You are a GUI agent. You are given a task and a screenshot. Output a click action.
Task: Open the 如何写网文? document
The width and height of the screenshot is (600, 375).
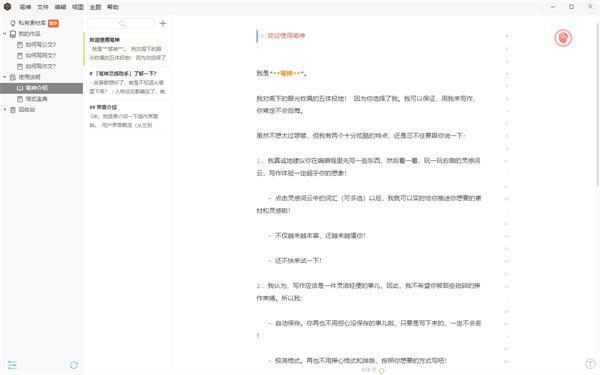coord(41,55)
